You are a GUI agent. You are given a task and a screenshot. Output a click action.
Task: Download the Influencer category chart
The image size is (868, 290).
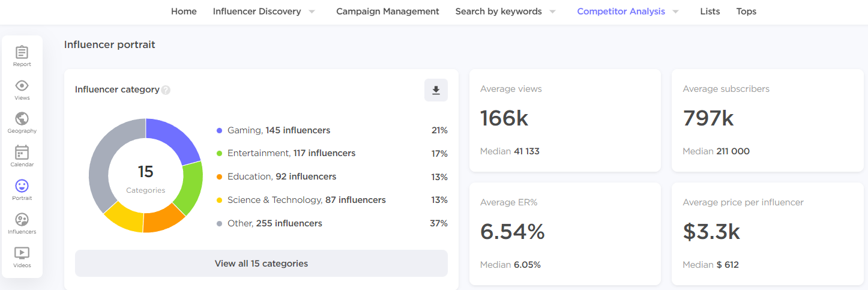tap(436, 90)
